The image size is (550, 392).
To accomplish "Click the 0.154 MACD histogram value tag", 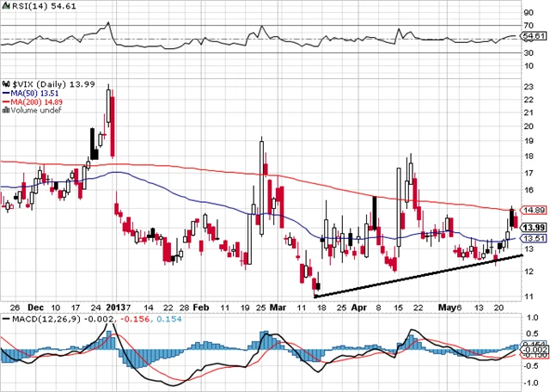I will [535, 342].
